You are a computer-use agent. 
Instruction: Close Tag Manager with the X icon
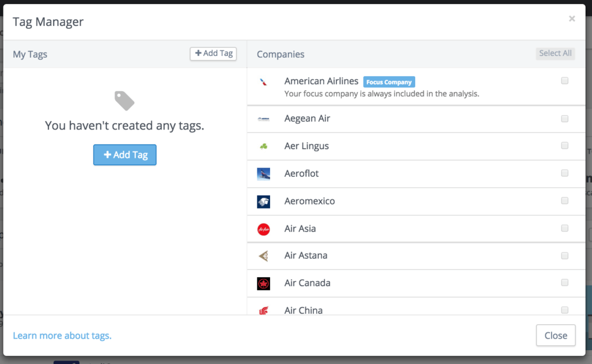572,18
